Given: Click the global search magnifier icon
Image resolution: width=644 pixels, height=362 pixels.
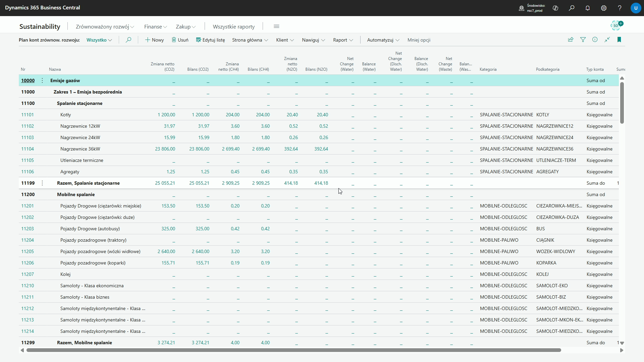Looking at the screenshot, I should (x=572, y=8).
